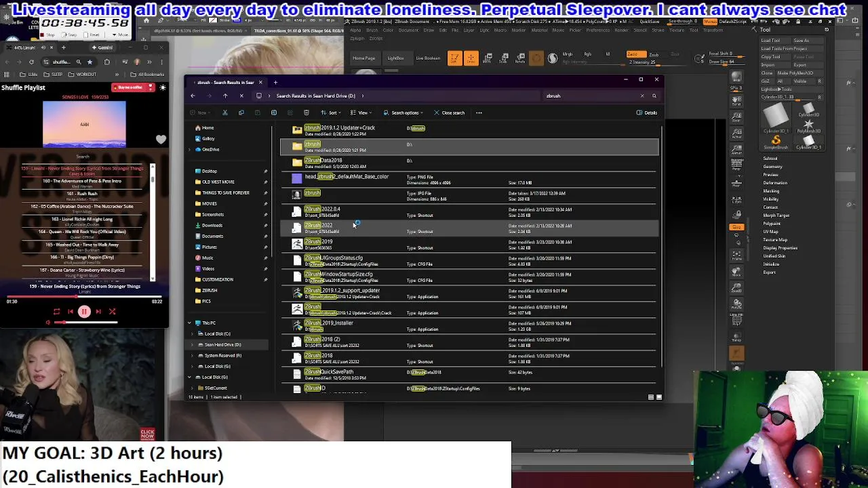Open Home in Explorer sidebar
The height and width of the screenshot is (488, 868).
coord(204,127)
